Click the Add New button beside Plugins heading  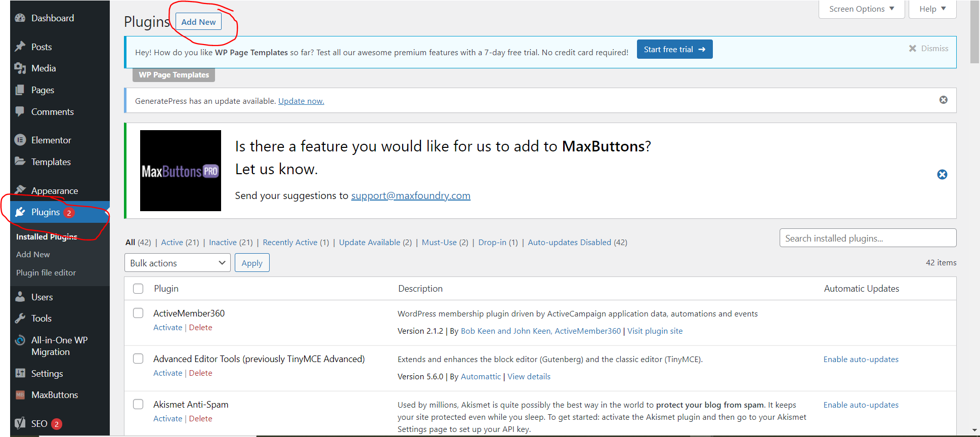click(198, 22)
